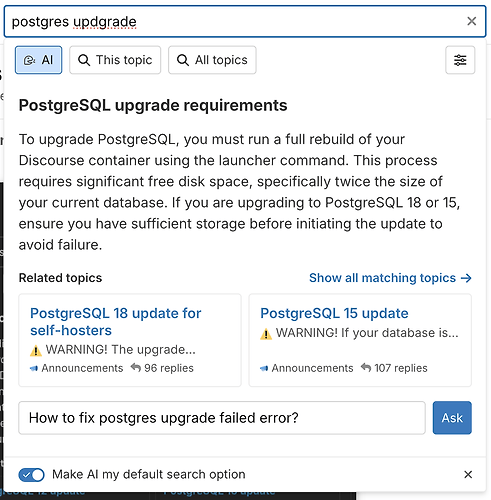Click Announcements category on PostgreSQL 18 card
The width and height of the screenshot is (491, 500).
point(77,368)
